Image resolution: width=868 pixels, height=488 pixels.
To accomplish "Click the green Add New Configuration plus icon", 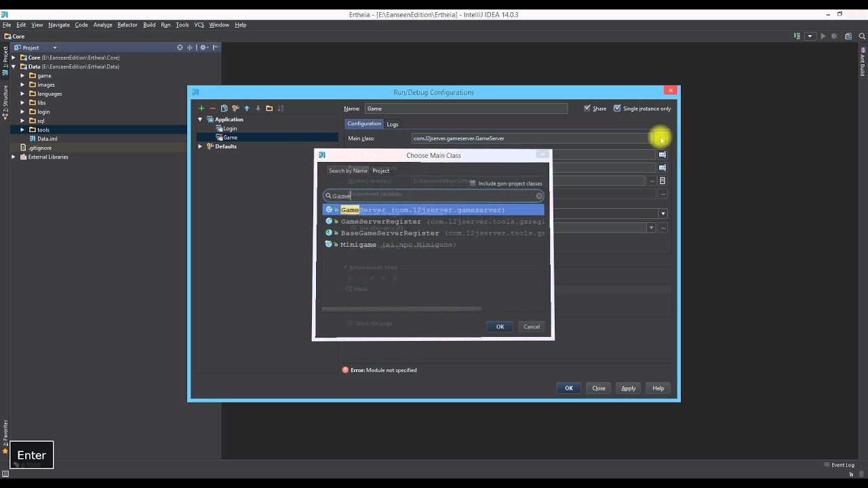I will pyautogui.click(x=201, y=108).
